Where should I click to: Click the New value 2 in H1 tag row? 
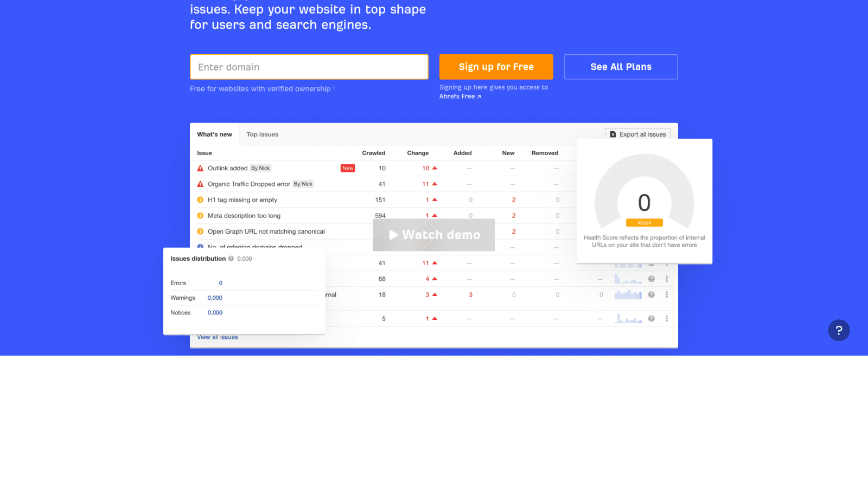click(x=514, y=200)
